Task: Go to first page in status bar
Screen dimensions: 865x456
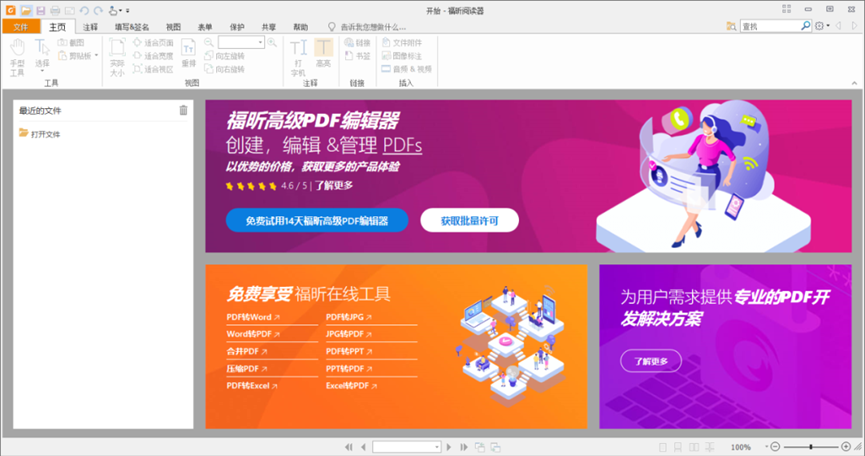Action: [349, 447]
